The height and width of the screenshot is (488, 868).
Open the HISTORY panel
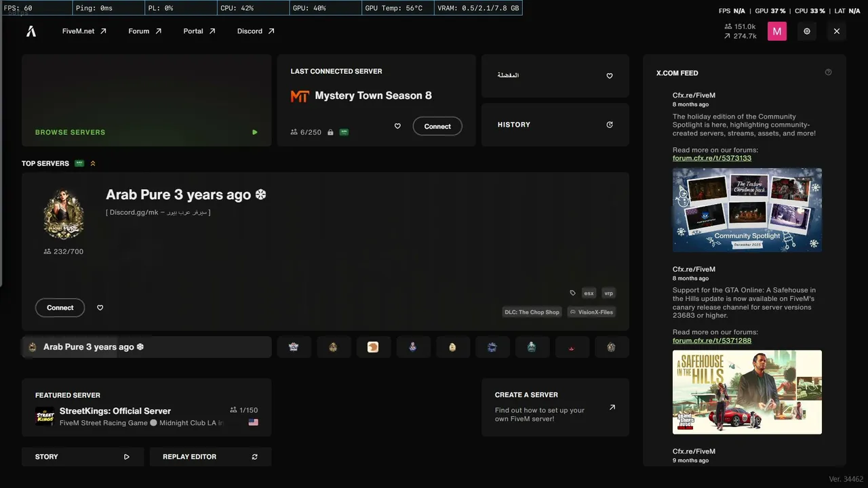click(555, 125)
